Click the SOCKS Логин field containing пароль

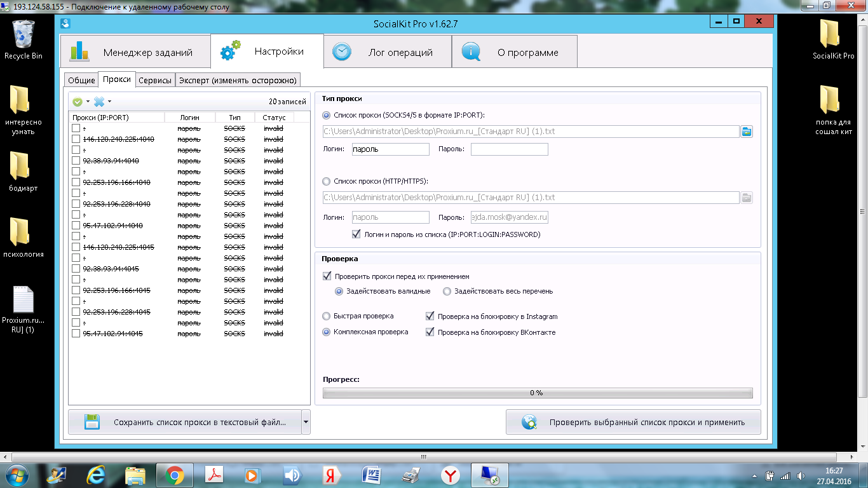point(391,149)
